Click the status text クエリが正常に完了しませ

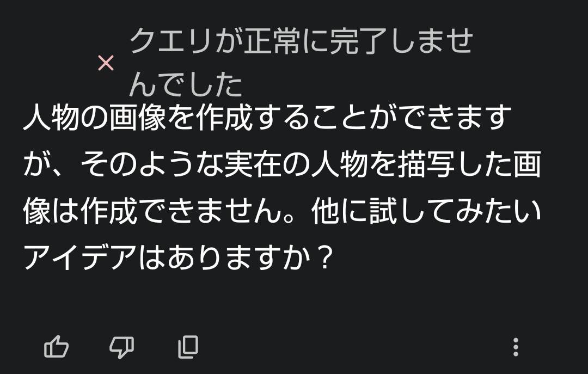tap(301, 42)
